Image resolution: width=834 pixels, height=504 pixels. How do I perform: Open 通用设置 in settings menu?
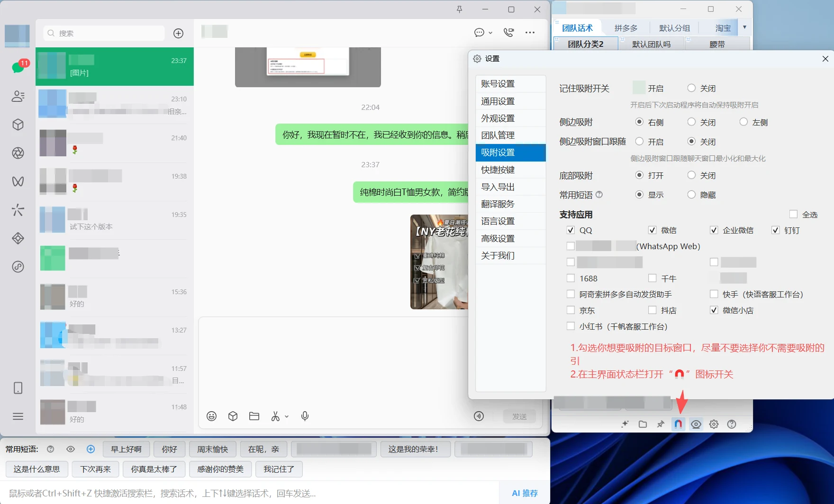[x=510, y=101]
